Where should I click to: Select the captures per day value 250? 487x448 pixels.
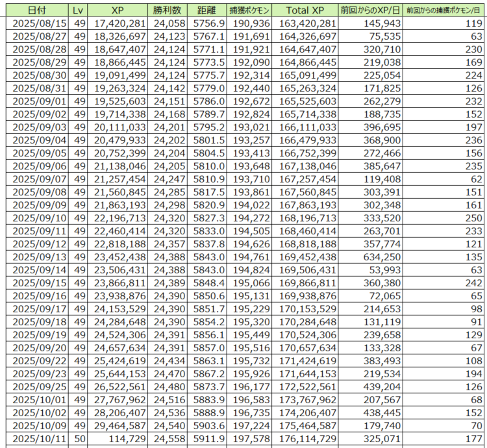pyautogui.click(x=443, y=216)
